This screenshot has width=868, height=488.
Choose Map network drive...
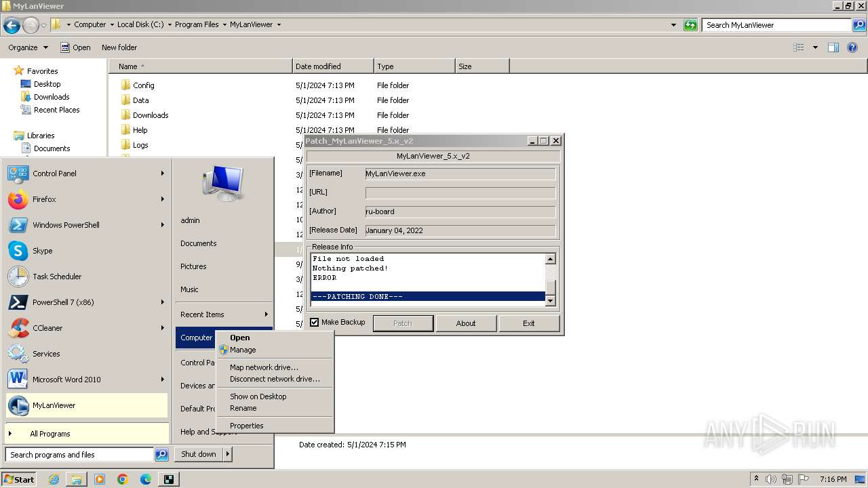[x=275, y=367]
